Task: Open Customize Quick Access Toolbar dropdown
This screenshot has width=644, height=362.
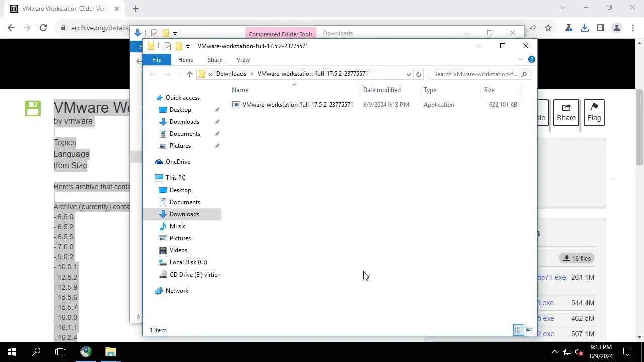Action: click(188, 46)
